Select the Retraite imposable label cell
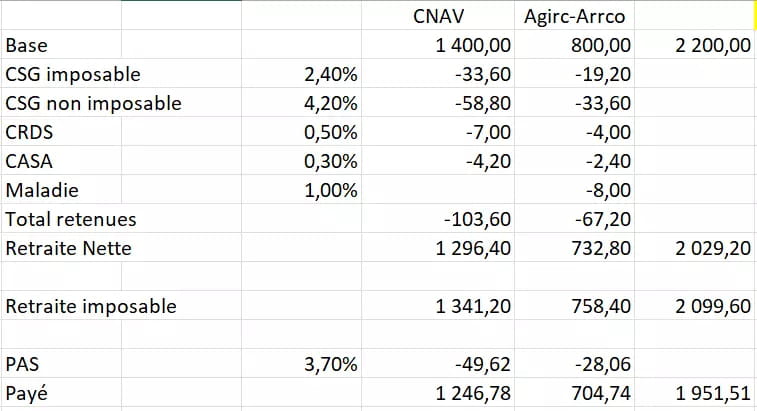757x411 pixels. [91, 306]
